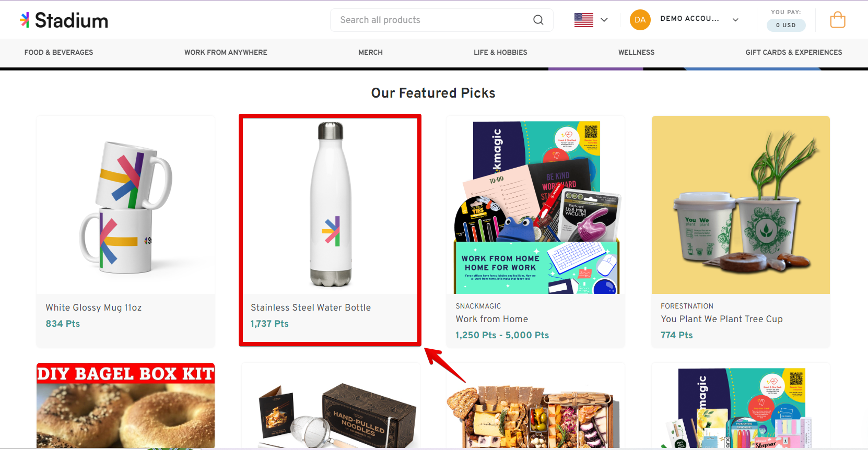Open the Snackmagic Work from Home link

[491, 319]
